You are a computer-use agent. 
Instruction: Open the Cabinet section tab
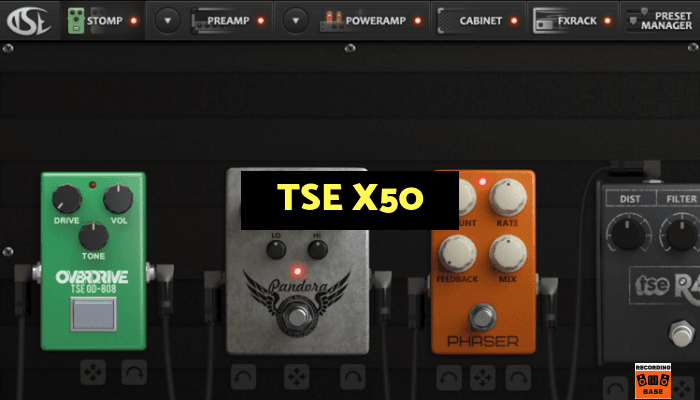click(x=481, y=21)
